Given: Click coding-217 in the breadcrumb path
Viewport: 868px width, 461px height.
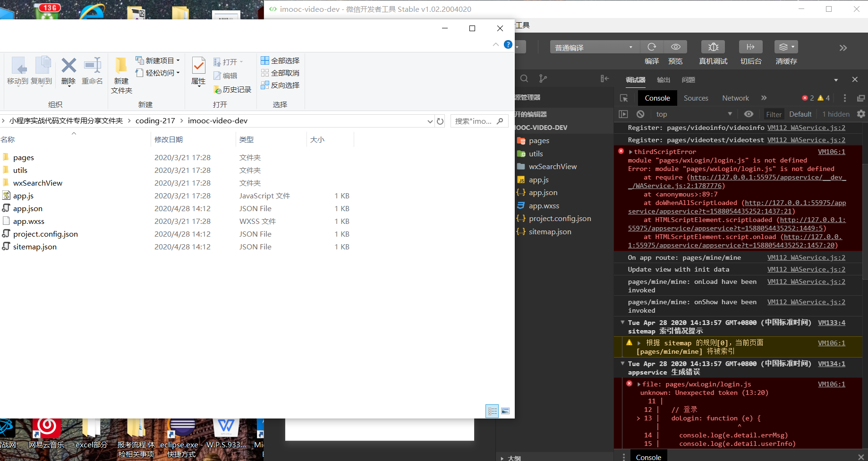Looking at the screenshot, I should click(155, 121).
